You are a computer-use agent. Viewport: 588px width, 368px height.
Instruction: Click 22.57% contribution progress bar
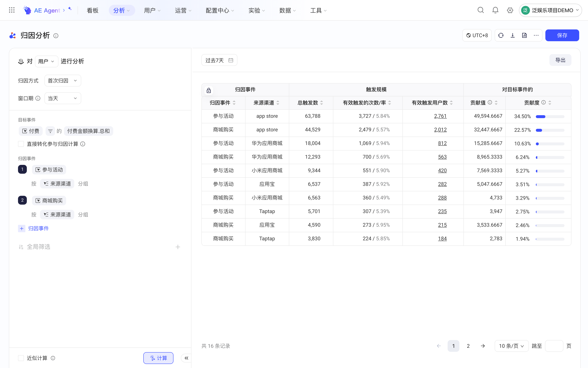point(550,130)
